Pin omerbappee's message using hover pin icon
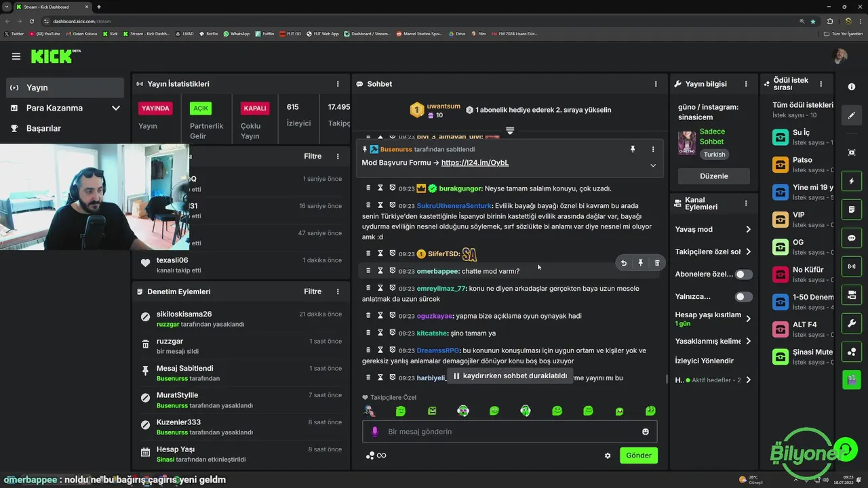This screenshot has height=488, width=868. click(640, 263)
